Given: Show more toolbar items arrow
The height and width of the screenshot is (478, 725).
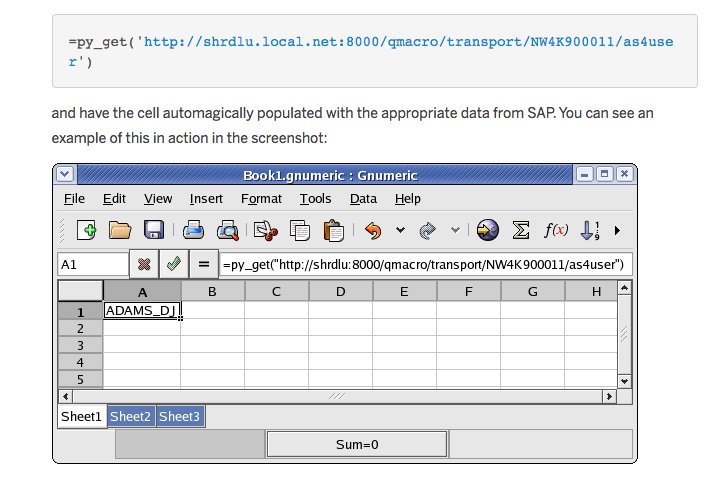Looking at the screenshot, I should coord(617,230).
